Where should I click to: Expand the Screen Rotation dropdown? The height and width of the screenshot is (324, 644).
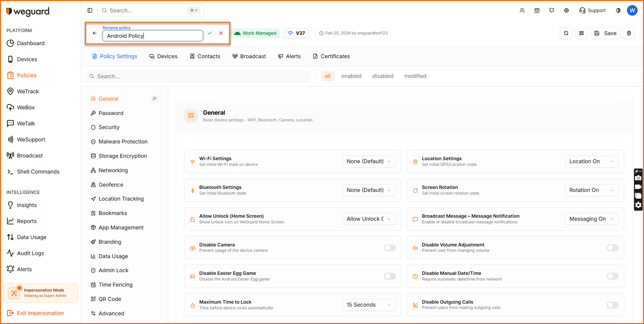591,190
